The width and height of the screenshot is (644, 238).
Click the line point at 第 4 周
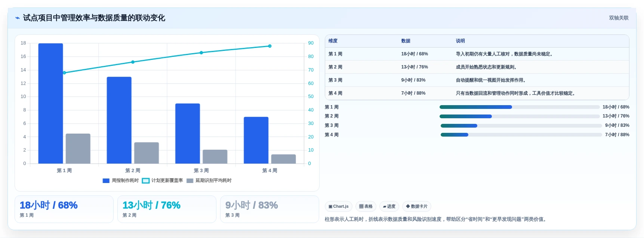[x=270, y=46]
